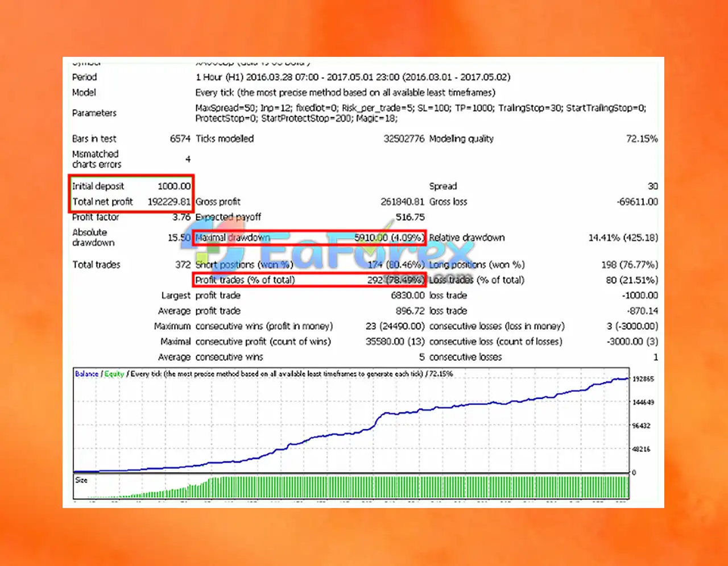Click the 'Parameters' row label
Image resolution: width=728 pixels, height=566 pixels.
pos(94,113)
